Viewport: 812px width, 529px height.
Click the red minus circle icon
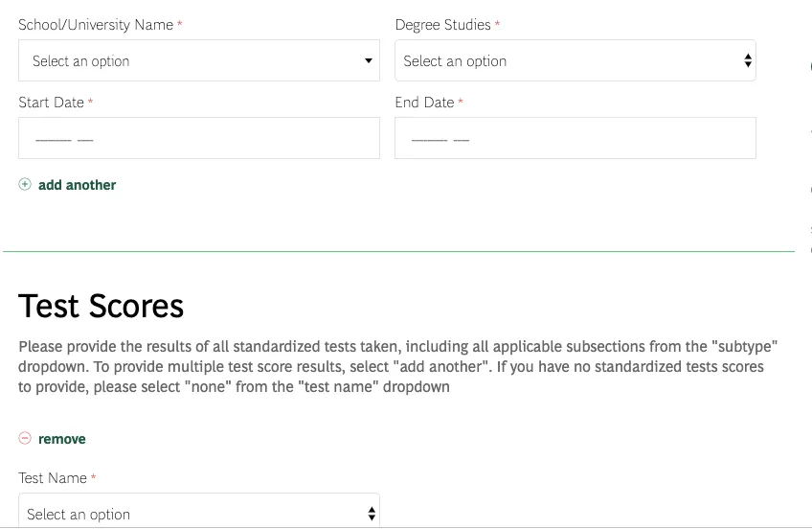pyautogui.click(x=25, y=438)
